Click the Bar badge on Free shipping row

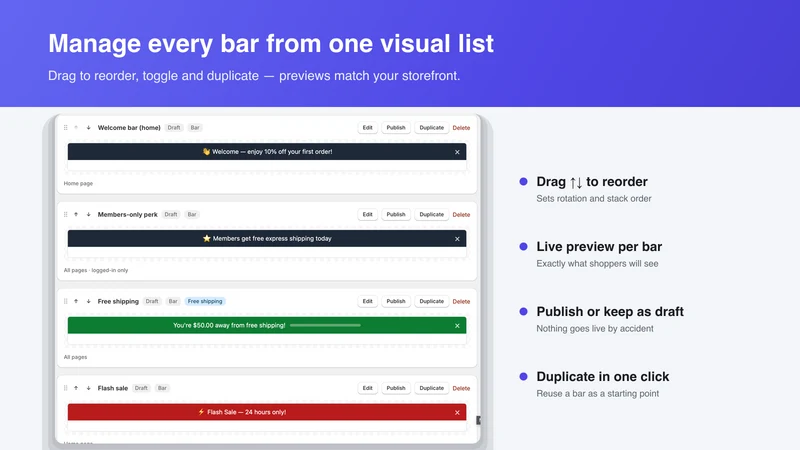[x=173, y=301]
